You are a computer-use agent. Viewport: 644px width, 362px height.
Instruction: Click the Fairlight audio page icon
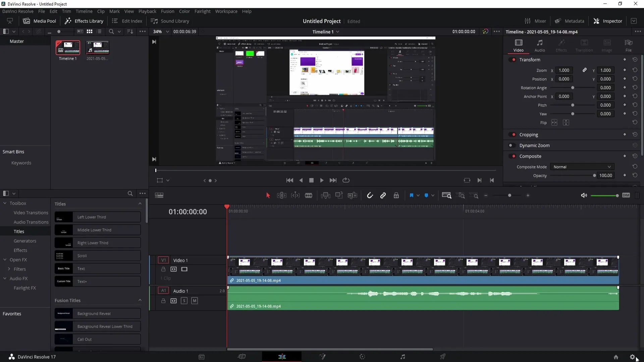(x=402, y=357)
